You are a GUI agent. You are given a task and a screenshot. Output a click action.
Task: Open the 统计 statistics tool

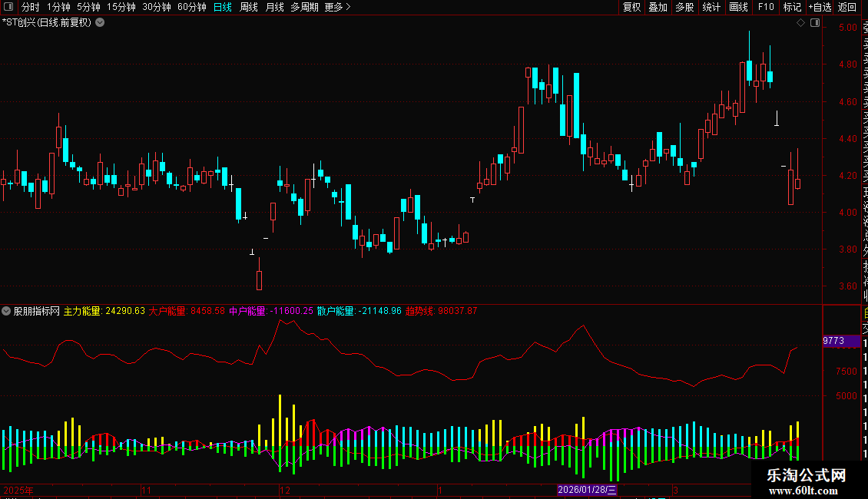click(711, 7)
